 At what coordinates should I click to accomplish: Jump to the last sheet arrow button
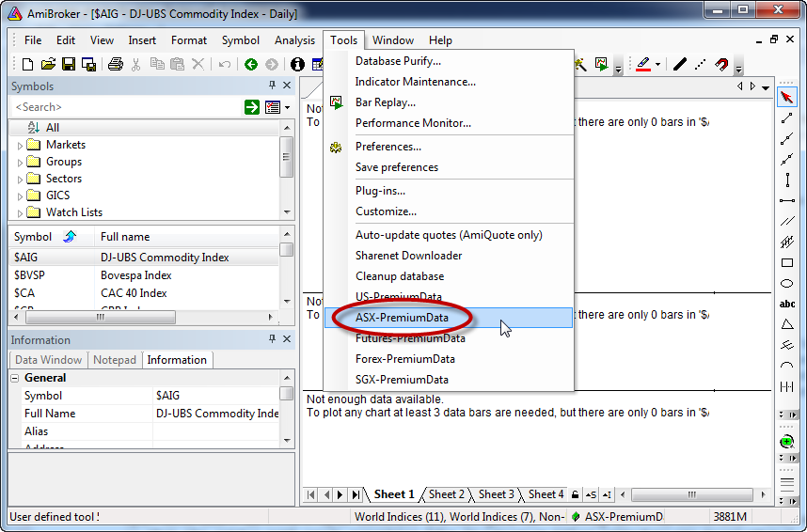point(356,494)
